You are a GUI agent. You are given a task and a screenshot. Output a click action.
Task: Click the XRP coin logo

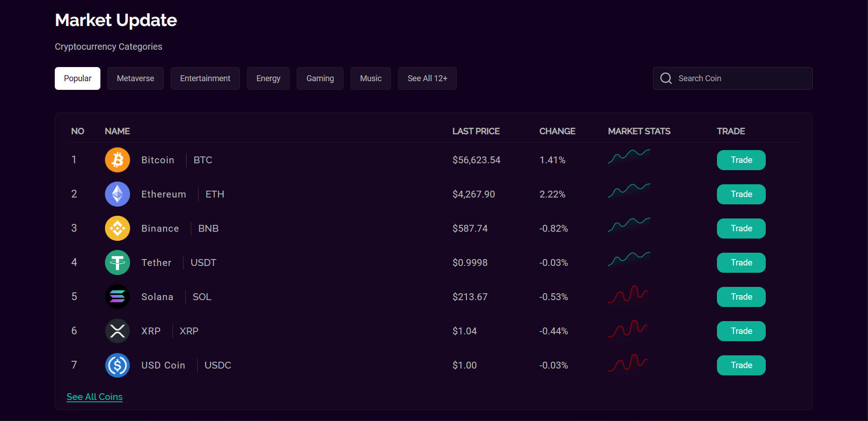(x=117, y=331)
